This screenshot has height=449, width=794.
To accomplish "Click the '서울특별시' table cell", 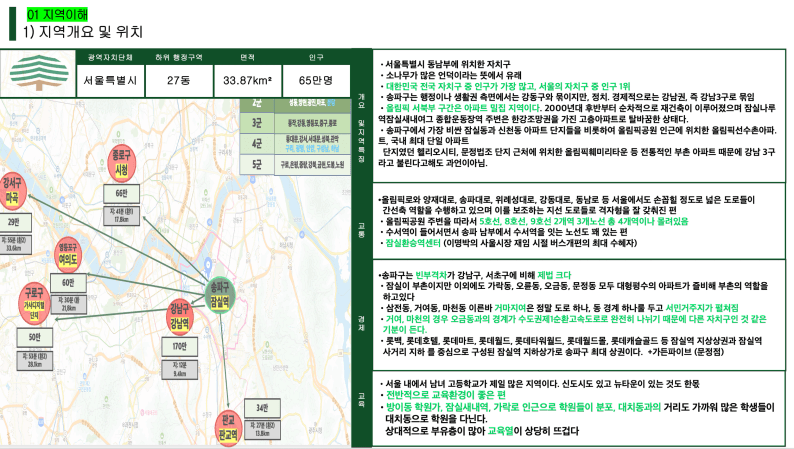I will tap(110, 80).
